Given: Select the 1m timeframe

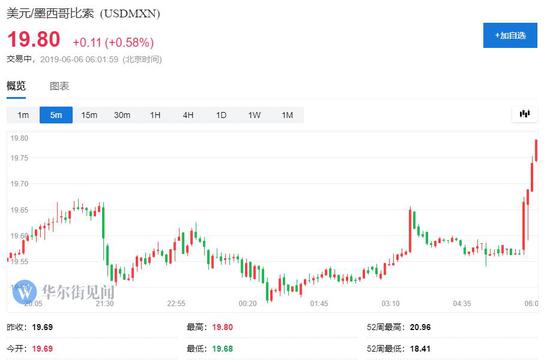Looking at the screenshot, I should (x=23, y=115).
